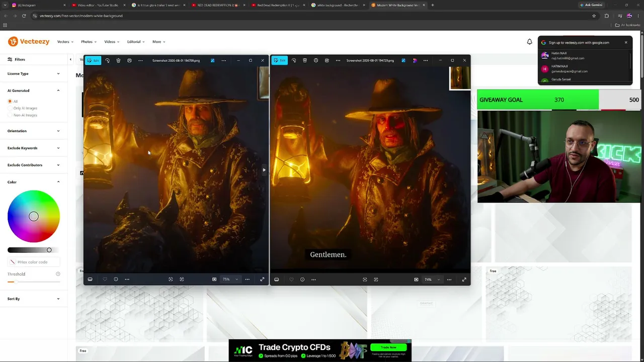
Task: Favorite the image in right Photos window
Action: [291, 280]
